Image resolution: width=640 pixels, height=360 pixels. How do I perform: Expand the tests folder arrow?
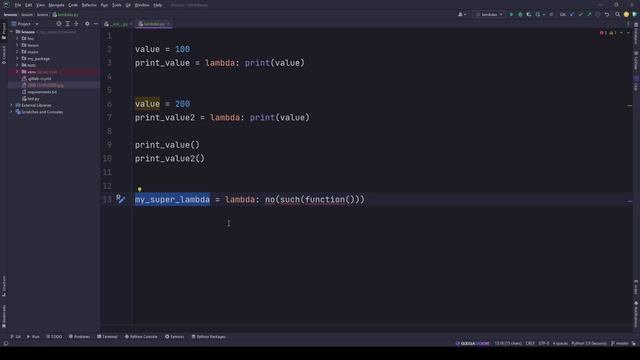(18, 65)
